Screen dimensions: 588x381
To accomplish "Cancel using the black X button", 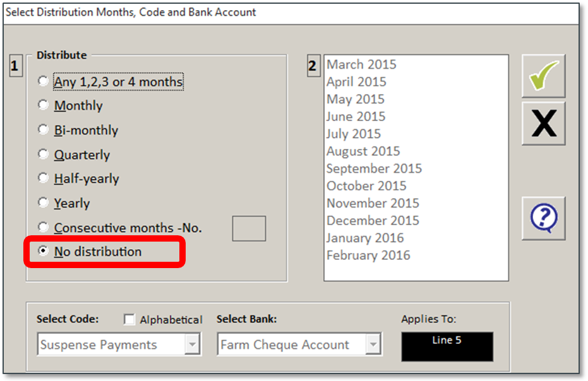I will pos(543,123).
